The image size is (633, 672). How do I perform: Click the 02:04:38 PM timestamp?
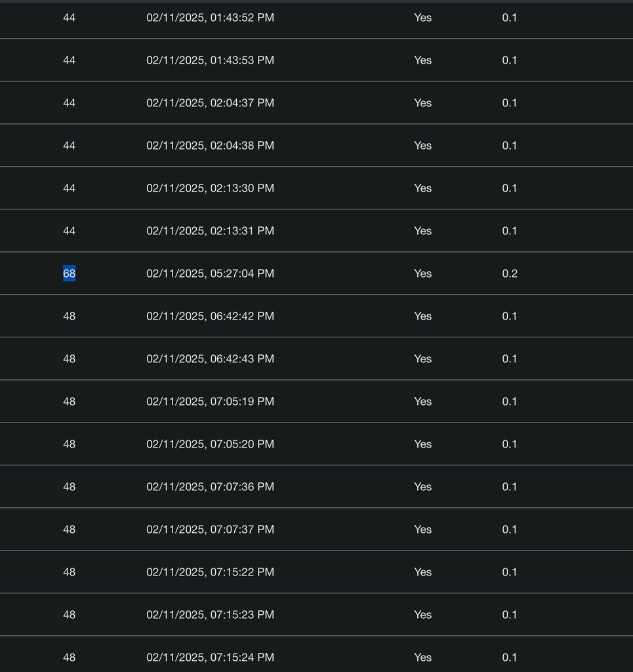click(x=210, y=146)
